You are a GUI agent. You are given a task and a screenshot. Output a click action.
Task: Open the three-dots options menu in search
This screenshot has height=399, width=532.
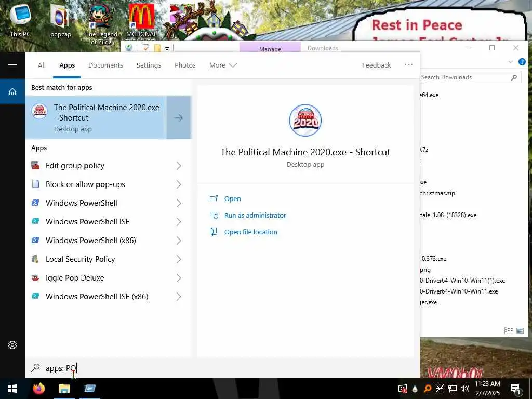pos(408,64)
